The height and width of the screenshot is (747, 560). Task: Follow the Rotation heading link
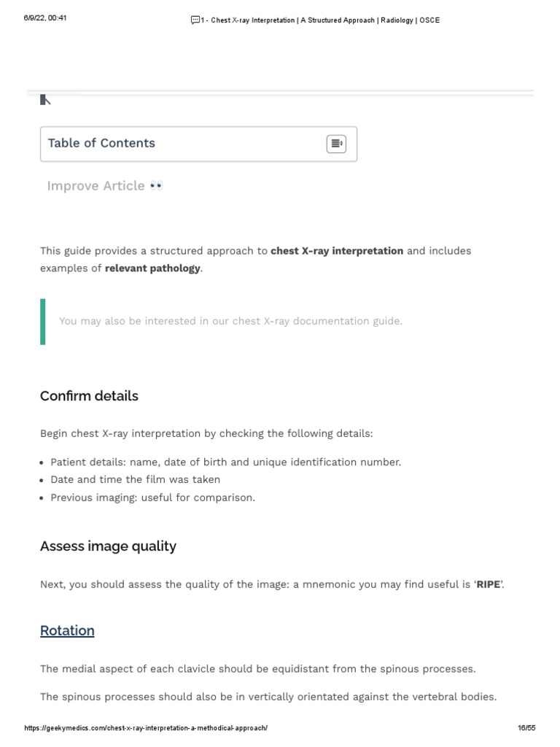[67, 630]
